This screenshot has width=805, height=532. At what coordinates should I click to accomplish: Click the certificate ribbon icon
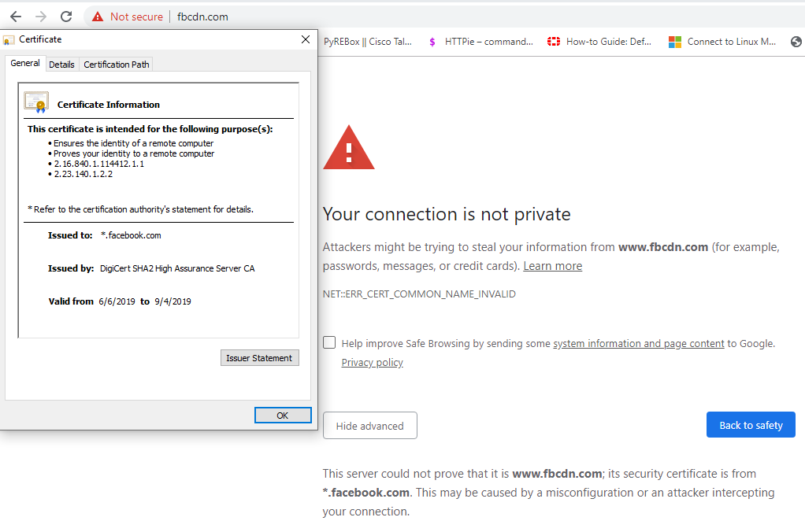coord(36,102)
